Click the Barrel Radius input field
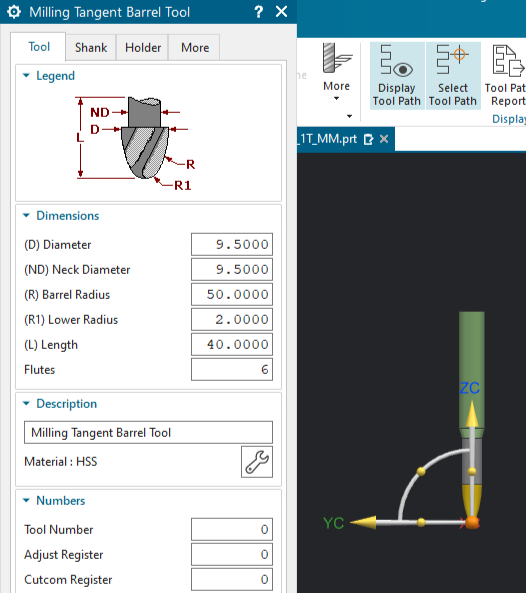Screen dimensions: 526x593 pos(232,295)
